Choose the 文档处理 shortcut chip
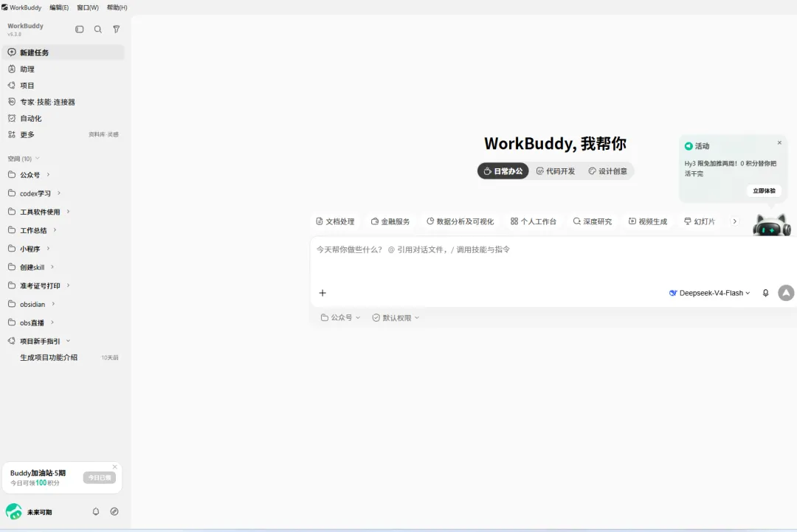The image size is (797, 532). pos(335,221)
